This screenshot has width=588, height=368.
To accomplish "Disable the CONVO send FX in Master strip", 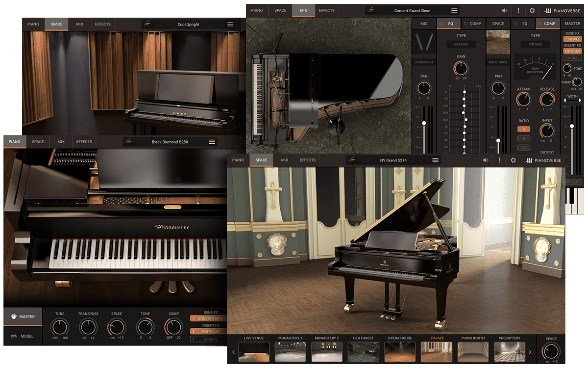I will (572, 39).
